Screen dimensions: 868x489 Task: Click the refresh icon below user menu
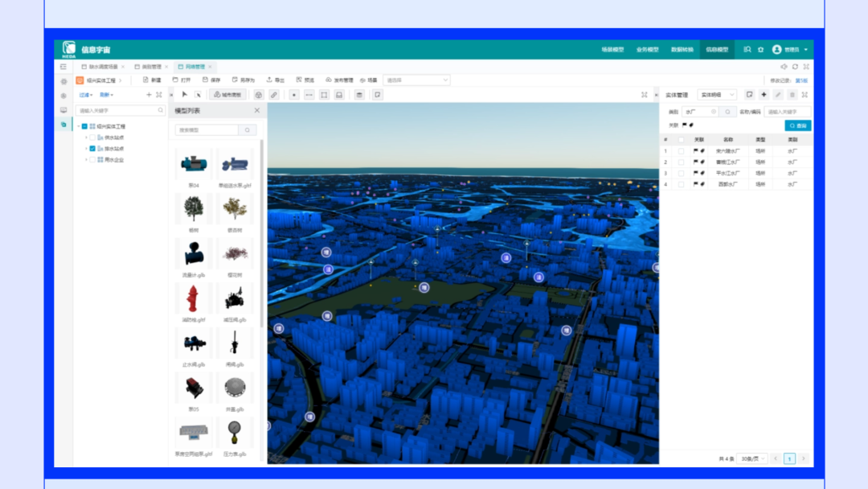tap(795, 67)
